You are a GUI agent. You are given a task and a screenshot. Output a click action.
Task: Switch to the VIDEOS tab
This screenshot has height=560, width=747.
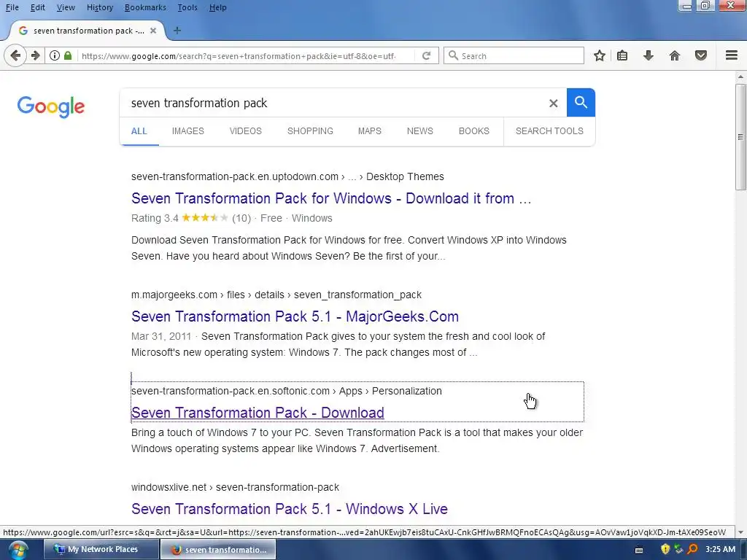click(245, 131)
